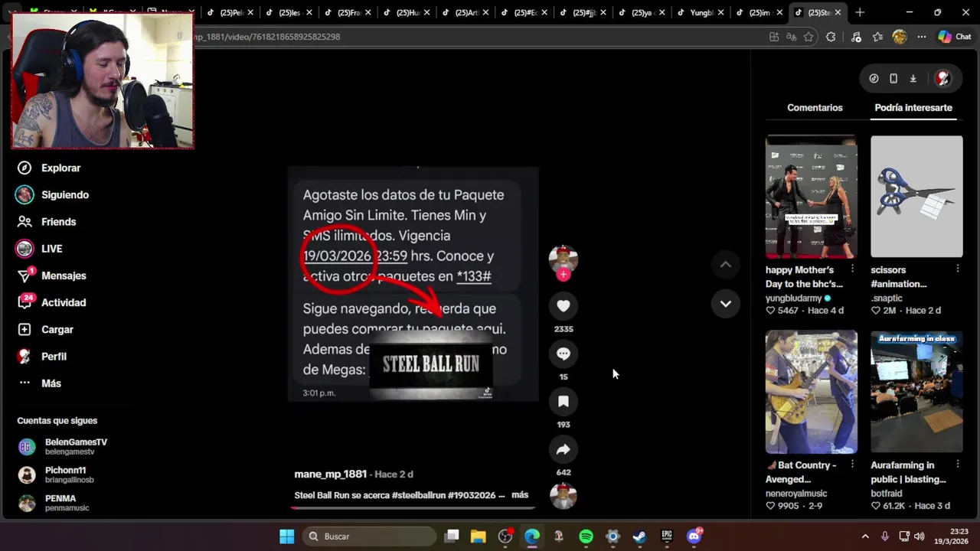Click the address bar URL
The width and height of the screenshot is (980, 551).
(266, 37)
